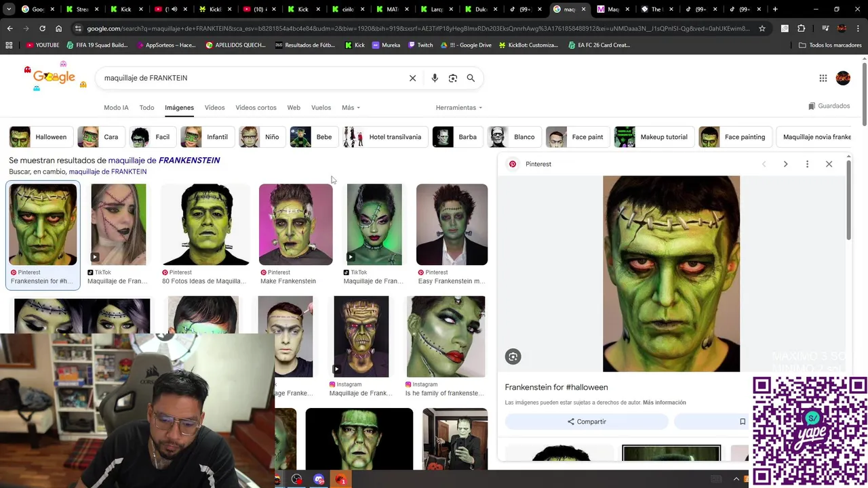This screenshot has width=868, height=488.
Task: Close the image preview panel
Action: [829, 164]
